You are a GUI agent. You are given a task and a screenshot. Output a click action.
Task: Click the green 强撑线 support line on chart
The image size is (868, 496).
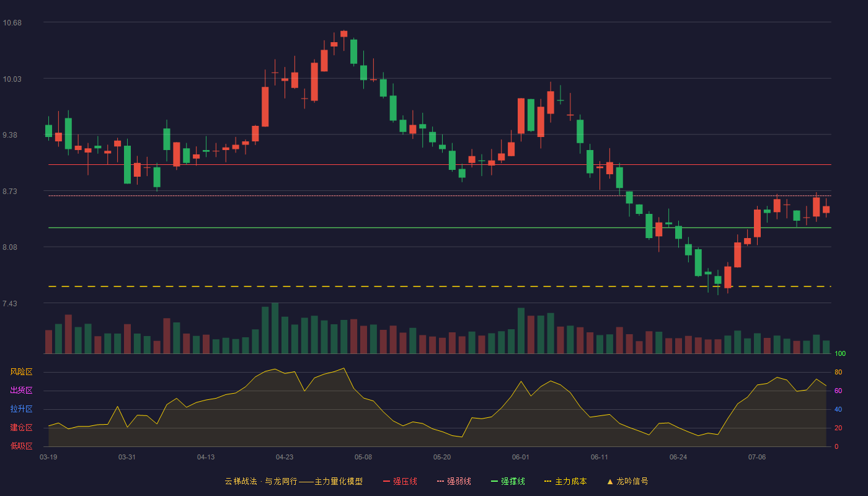pyautogui.click(x=440, y=228)
